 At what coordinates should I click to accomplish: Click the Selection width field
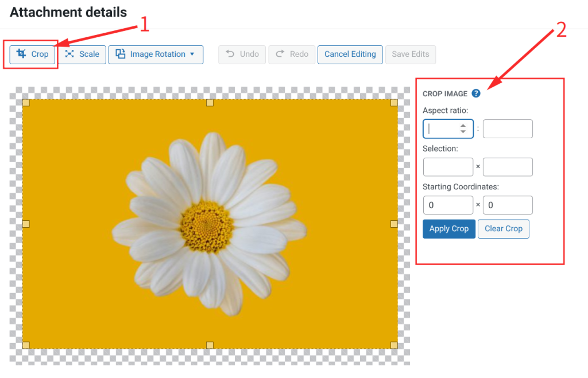click(448, 167)
